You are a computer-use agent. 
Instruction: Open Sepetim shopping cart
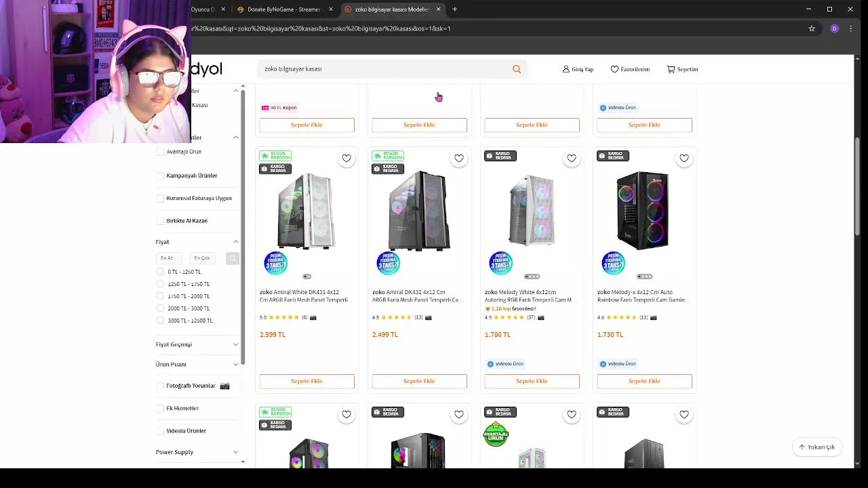(x=682, y=69)
